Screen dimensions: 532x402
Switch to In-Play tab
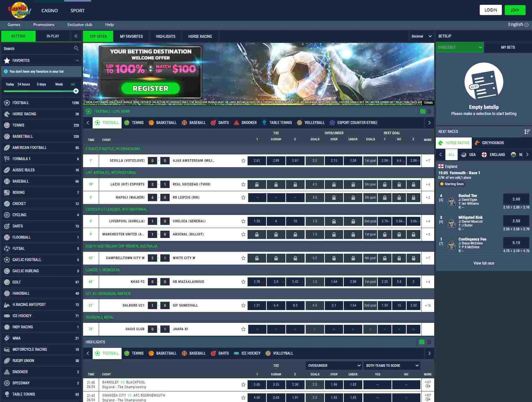click(x=53, y=36)
